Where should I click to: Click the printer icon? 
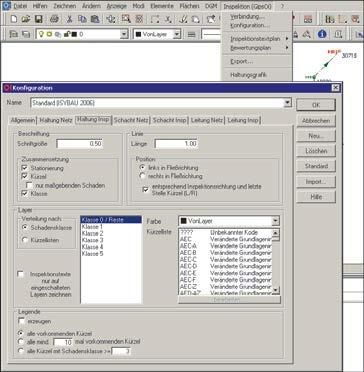coord(54,19)
